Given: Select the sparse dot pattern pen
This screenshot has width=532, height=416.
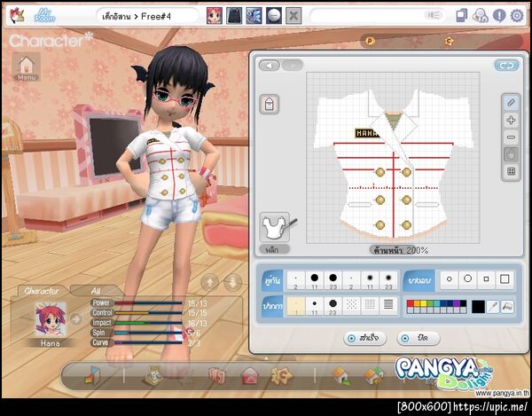Looking at the screenshot, I should (x=351, y=306).
